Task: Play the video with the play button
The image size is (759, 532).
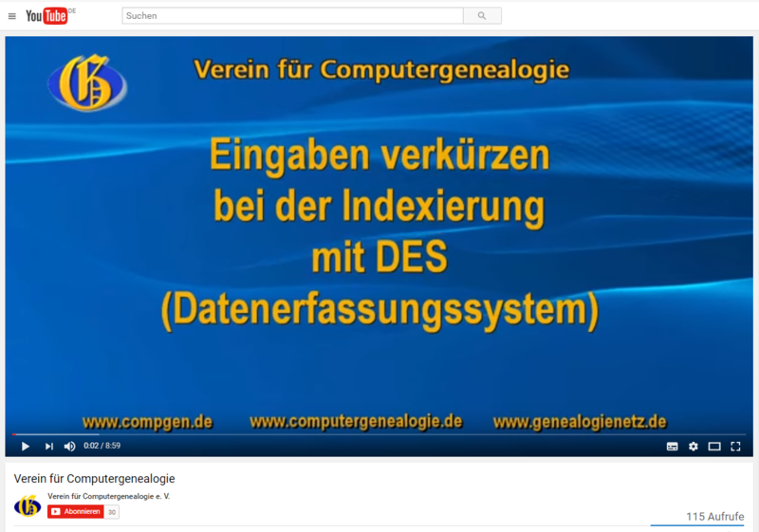Action: [x=26, y=446]
